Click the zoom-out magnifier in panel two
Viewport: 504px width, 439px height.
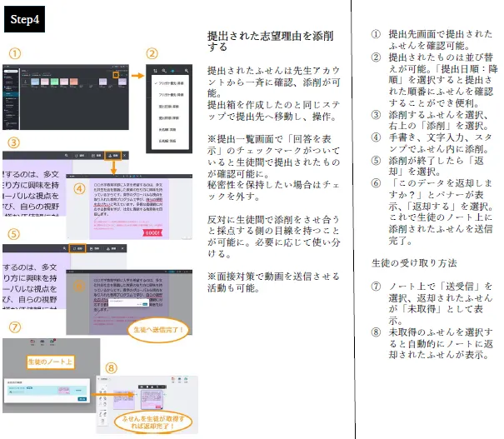coord(165,72)
